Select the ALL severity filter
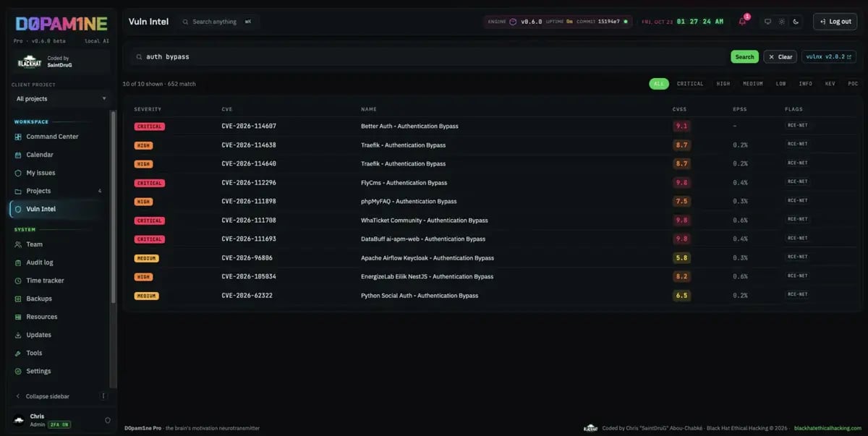868x436 pixels. [x=658, y=84]
